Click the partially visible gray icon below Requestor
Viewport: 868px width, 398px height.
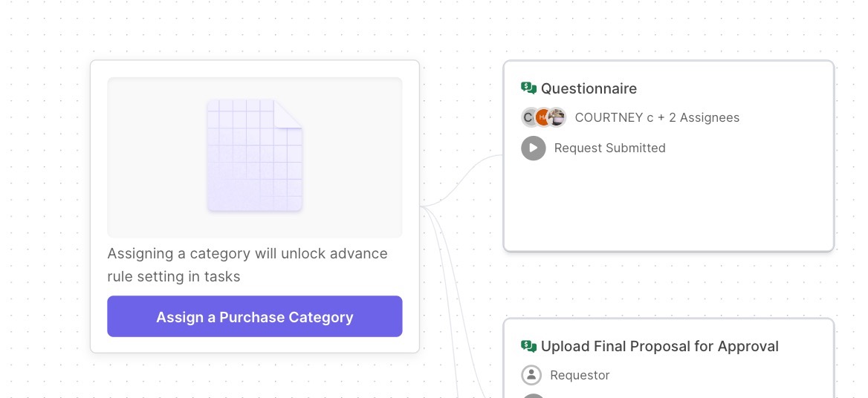pyautogui.click(x=533, y=396)
